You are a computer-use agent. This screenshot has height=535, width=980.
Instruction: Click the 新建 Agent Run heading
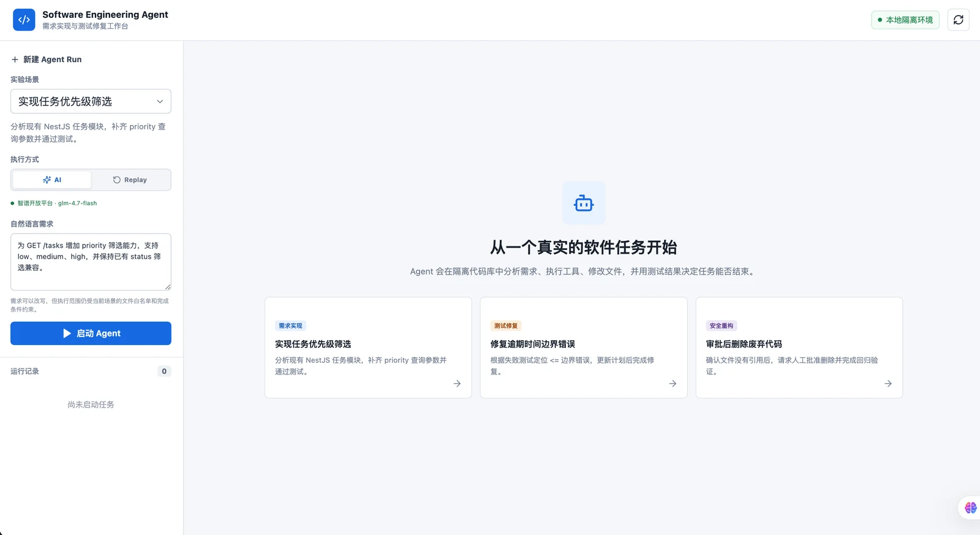pos(52,59)
